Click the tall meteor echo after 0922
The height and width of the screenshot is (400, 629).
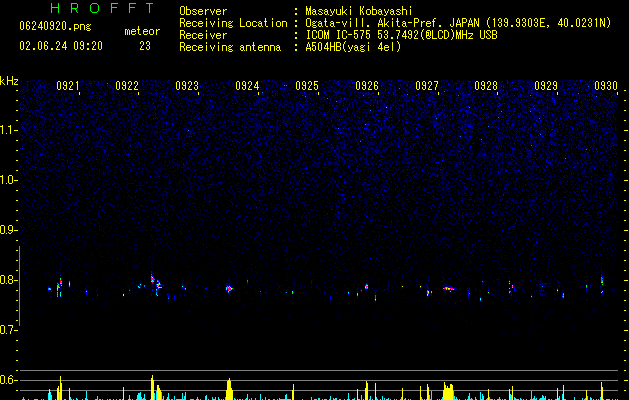(x=152, y=278)
